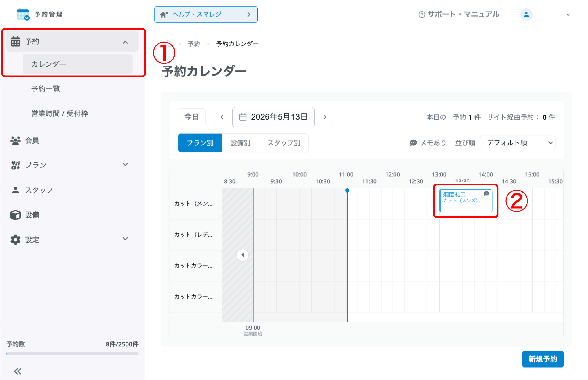This screenshot has height=380, width=588.
Task: Click the 予約管理 calendar logo icon
Action: click(23, 14)
